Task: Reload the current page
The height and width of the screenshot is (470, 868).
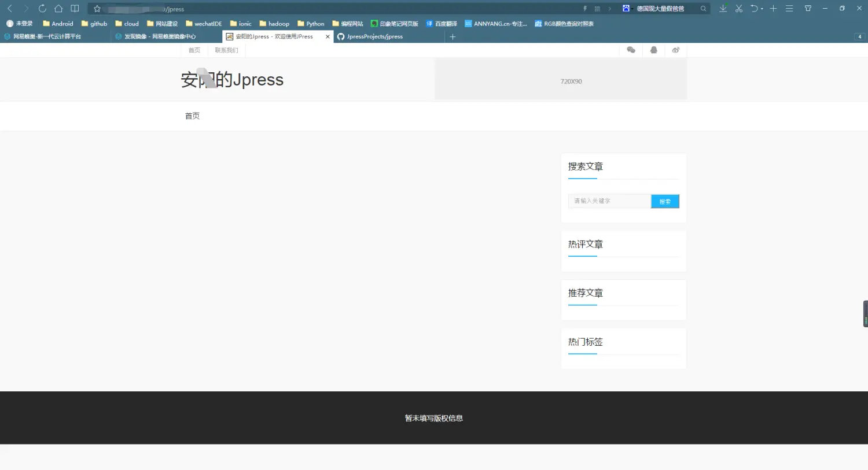Action: tap(42, 9)
